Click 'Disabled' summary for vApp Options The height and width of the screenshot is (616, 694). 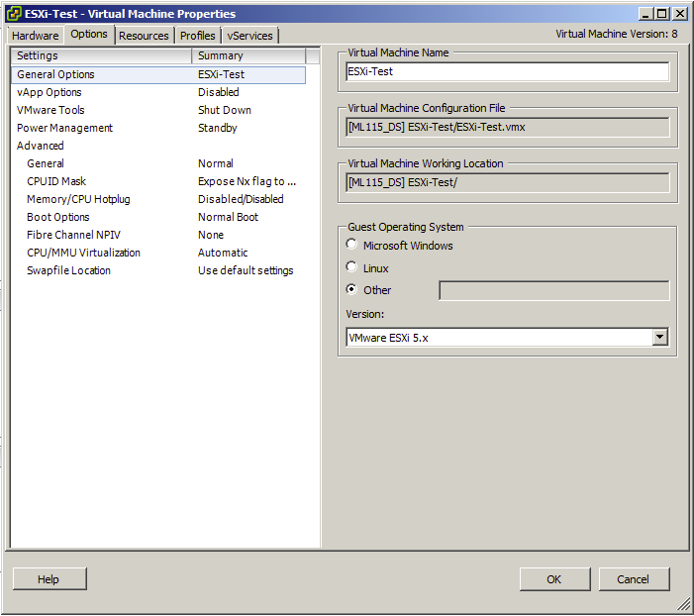[219, 92]
